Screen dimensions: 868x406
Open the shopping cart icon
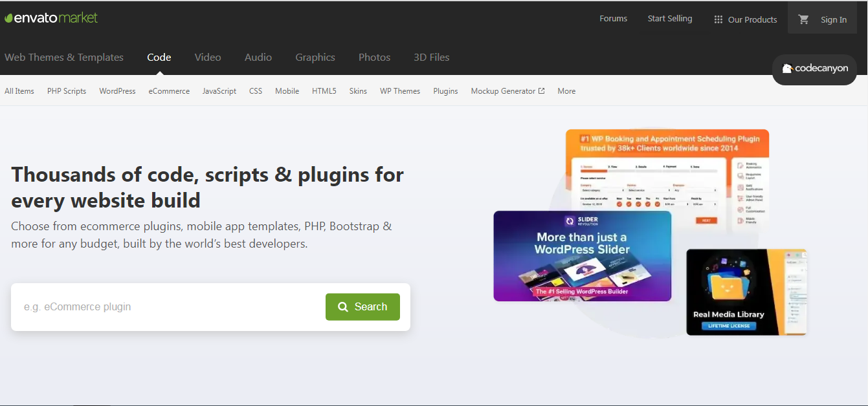[803, 19]
